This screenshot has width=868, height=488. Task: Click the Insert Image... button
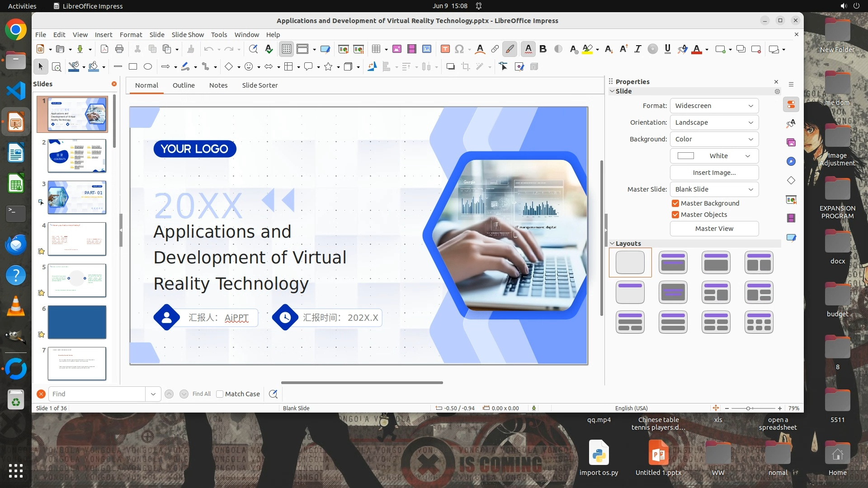tap(714, 173)
